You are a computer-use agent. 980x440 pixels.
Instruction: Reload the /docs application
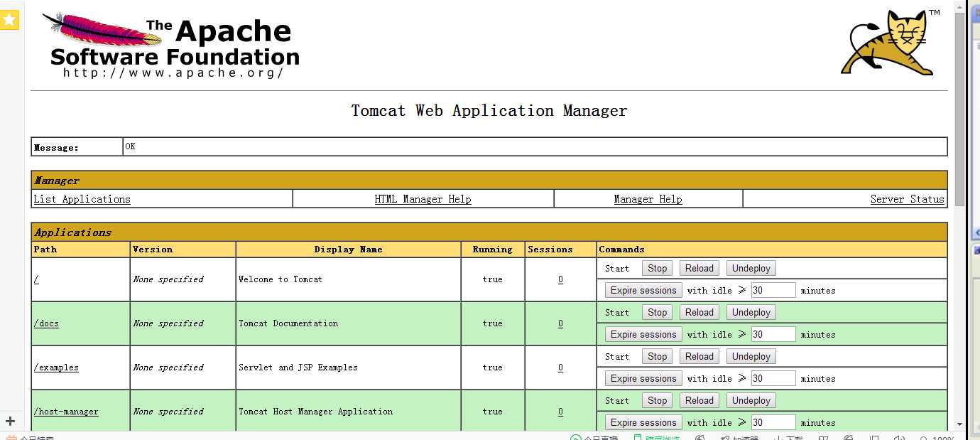pyautogui.click(x=699, y=312)
